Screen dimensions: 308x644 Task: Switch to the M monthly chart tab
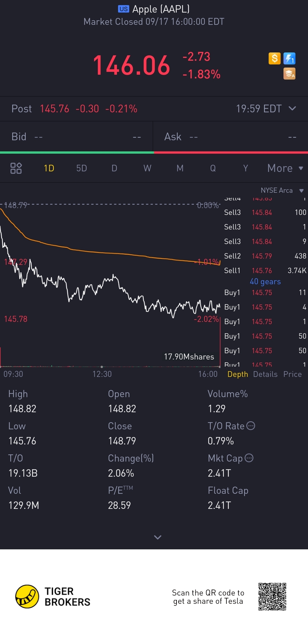tap(180, 168)
